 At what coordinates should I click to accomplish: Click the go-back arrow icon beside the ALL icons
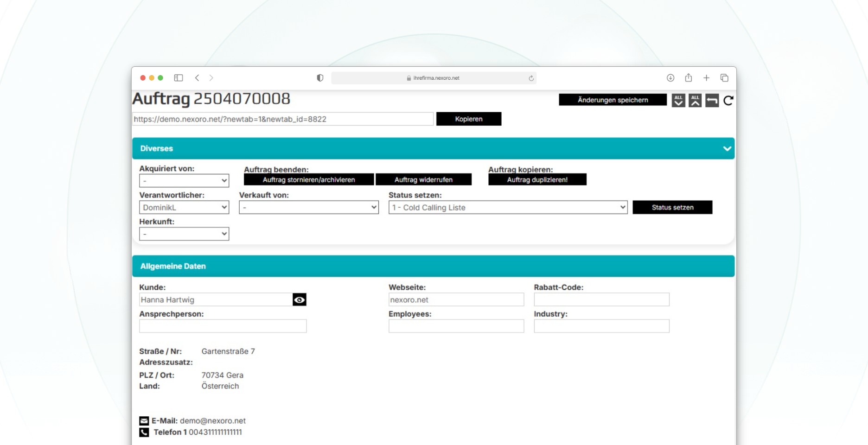712,100
